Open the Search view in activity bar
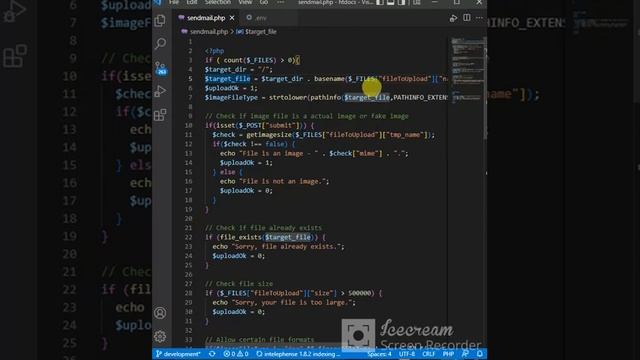Screen dimensions: 640x360 [x=160, y=43]
